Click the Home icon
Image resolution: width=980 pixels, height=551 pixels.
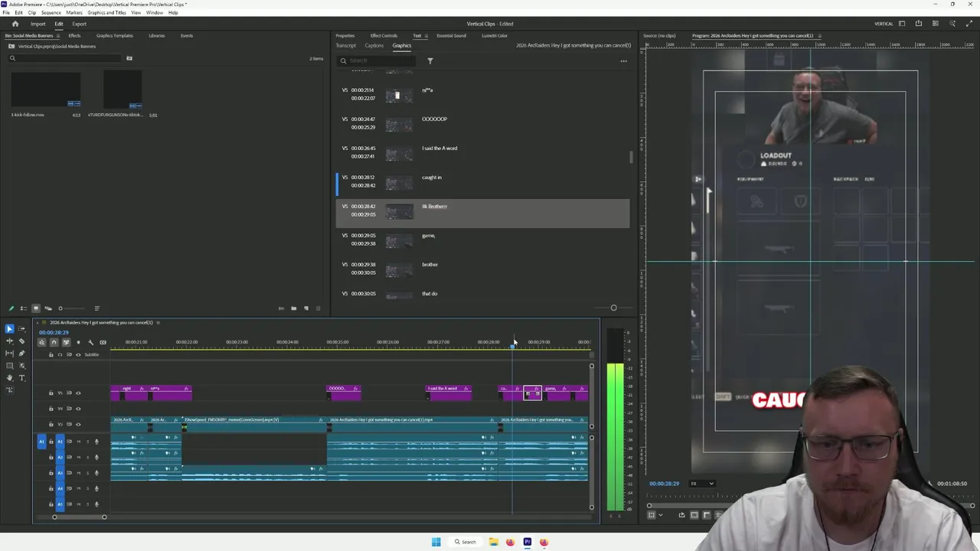coord(15,24)
